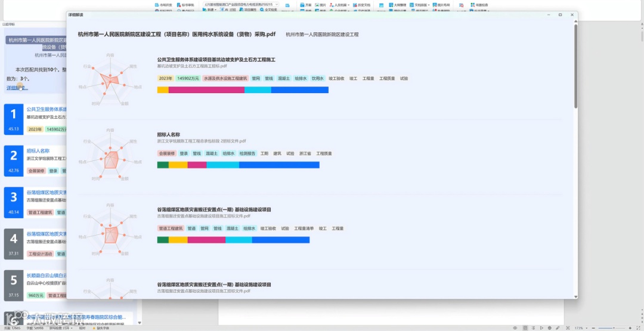The width and height of the screenshot is (644, 331).
Task: Click the radar chart of the first entry
Action: [110, 79]
